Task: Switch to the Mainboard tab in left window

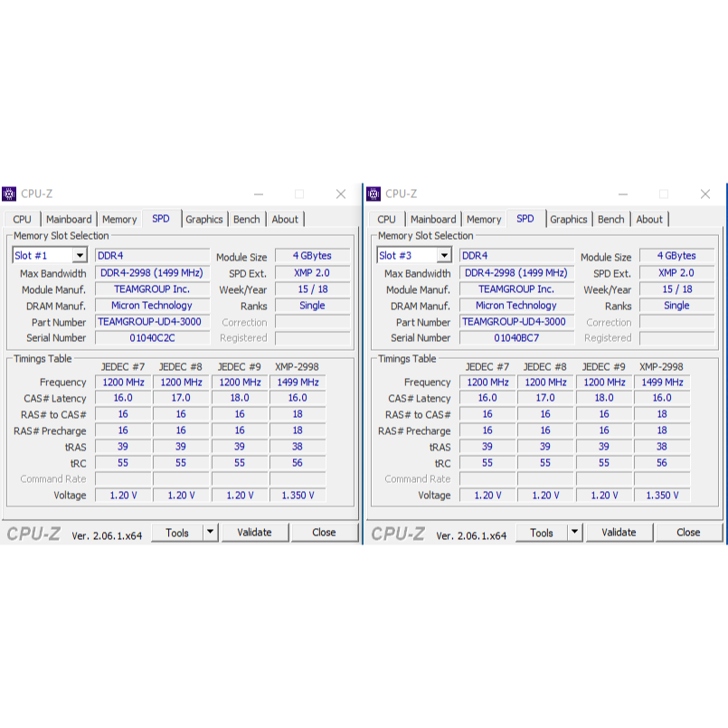Action: pyautogui.click(x=69, y=219)
